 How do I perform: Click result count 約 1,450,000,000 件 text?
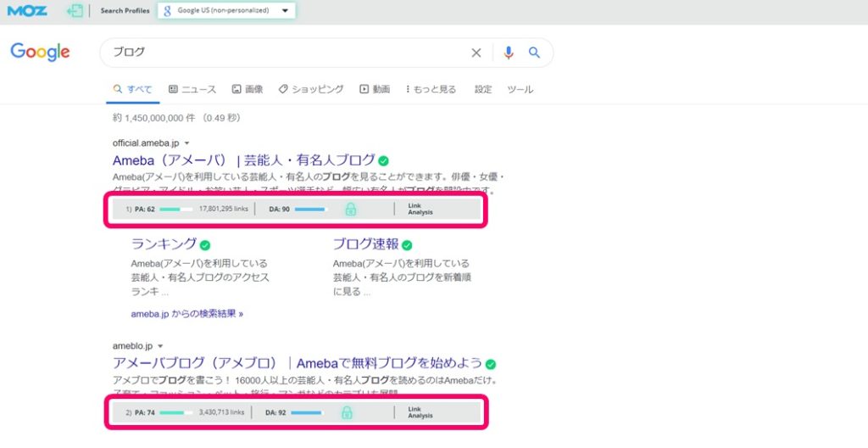(x=156, y=118)
